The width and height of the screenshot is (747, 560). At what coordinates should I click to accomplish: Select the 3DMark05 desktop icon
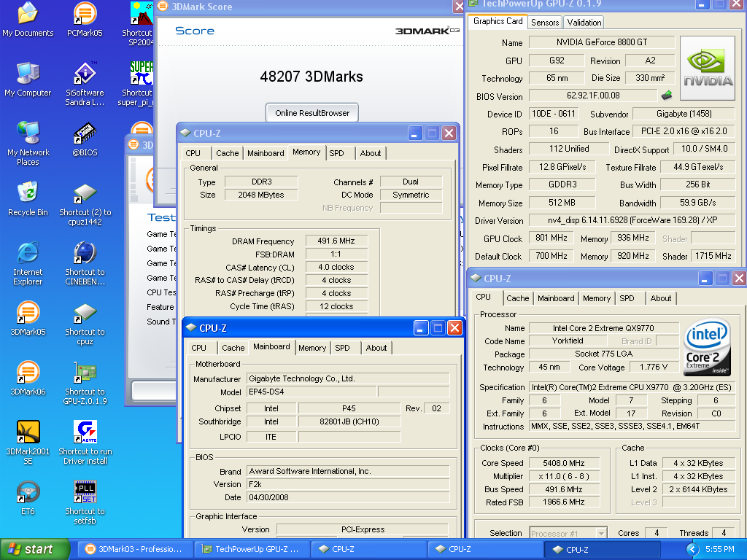[28, 319]
